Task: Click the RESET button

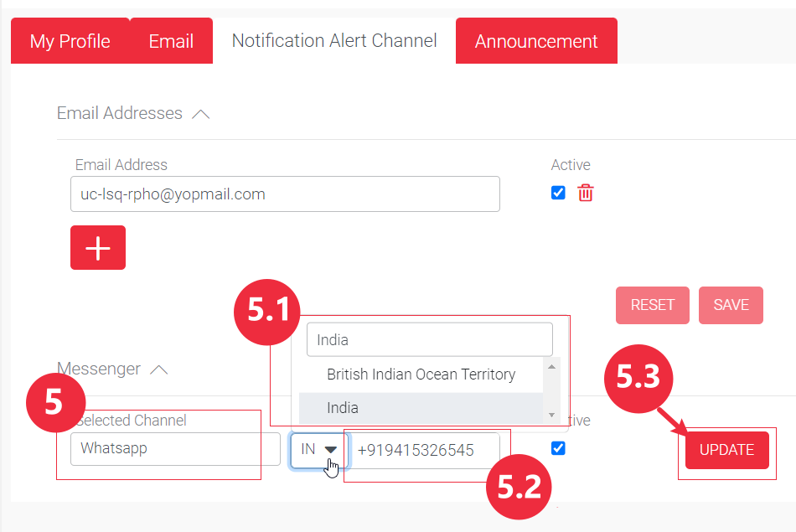Action: click(652, 305)
